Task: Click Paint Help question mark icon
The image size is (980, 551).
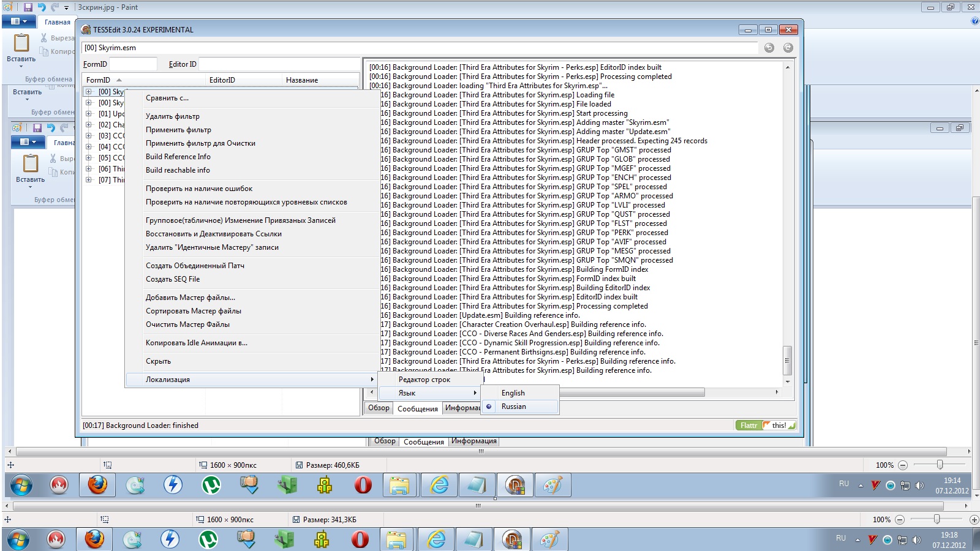Action: tap(975, 21)
